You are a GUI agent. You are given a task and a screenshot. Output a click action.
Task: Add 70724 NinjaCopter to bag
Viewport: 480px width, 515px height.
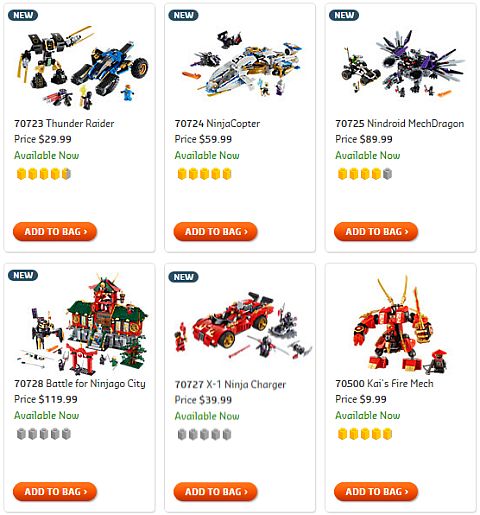tap(215, 231)
